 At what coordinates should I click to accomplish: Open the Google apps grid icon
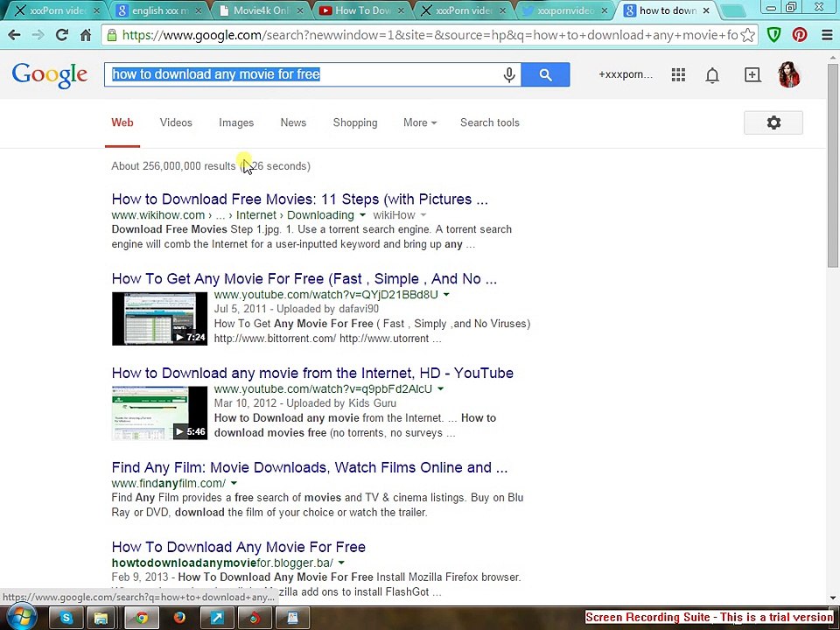click(678, 74)
